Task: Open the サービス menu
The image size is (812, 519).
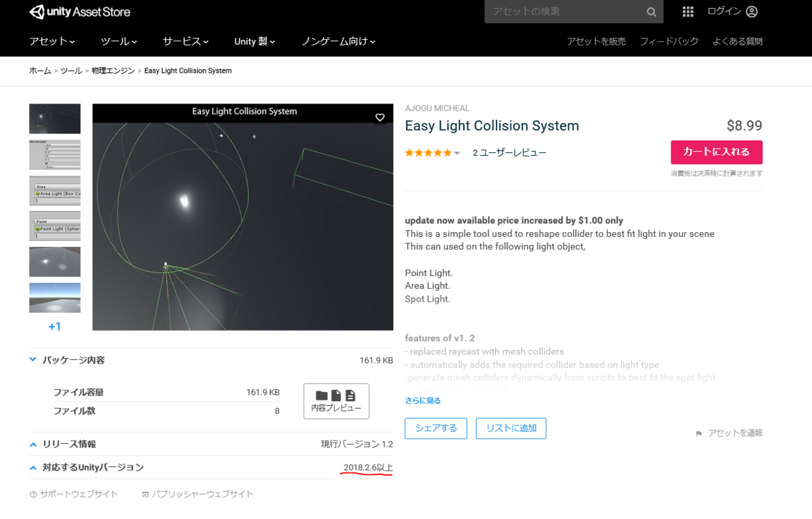Action: [x=185, y=41]
